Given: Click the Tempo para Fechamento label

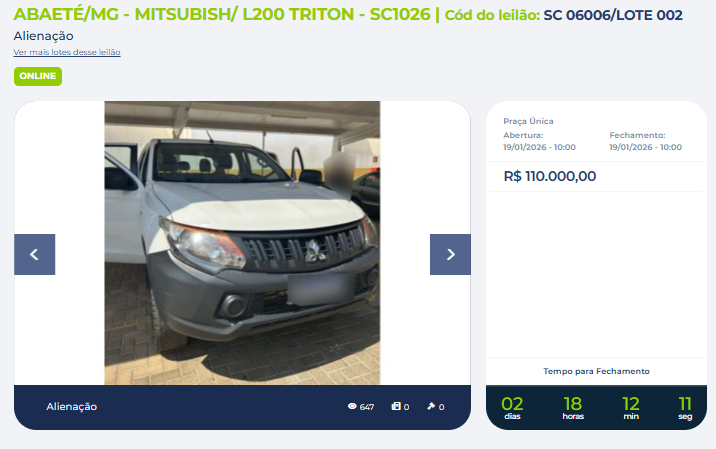Looking at the screenshot, I should pyautogui.click(x=596, y=371).
